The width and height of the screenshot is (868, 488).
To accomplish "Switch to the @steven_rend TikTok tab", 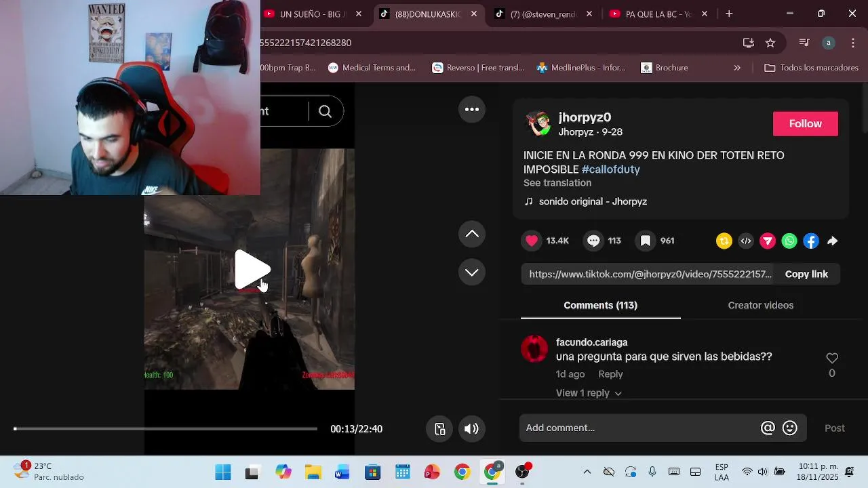I will (545, 14).
